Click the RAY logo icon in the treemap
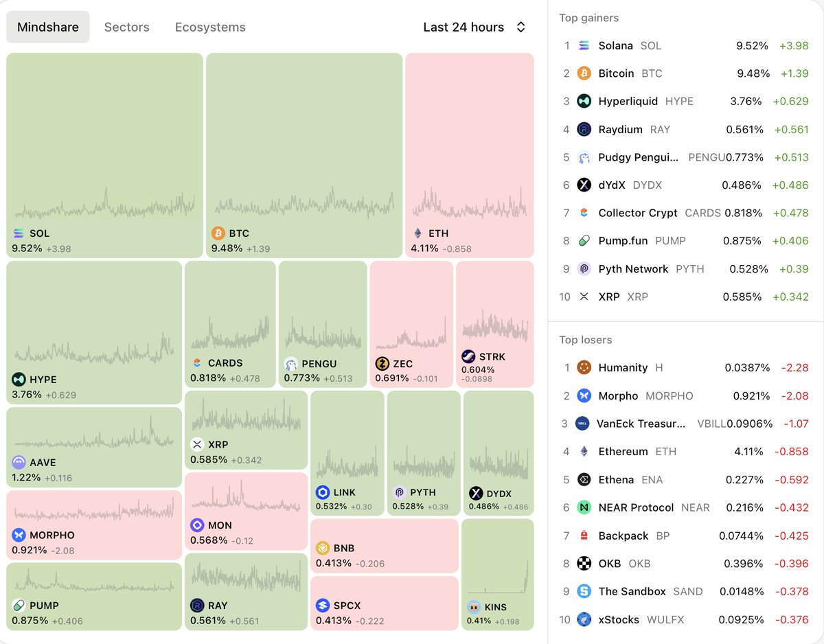This screenshot has width=824, height=644. tap(197, 606)
